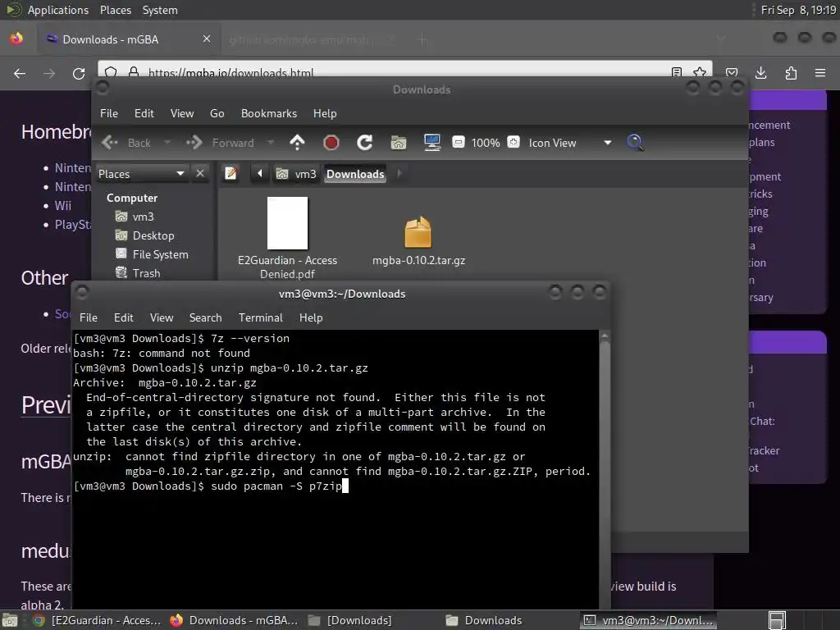
Task: Open file manager View menu
Action: 182,113
